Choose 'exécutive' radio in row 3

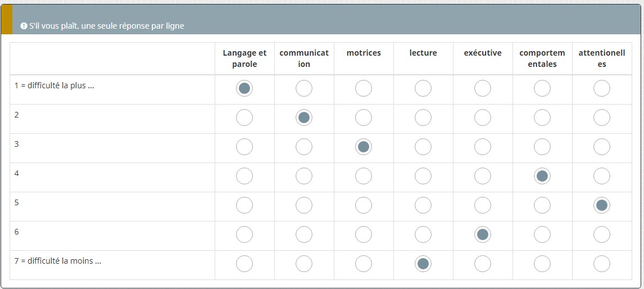(x=483, y=147)
